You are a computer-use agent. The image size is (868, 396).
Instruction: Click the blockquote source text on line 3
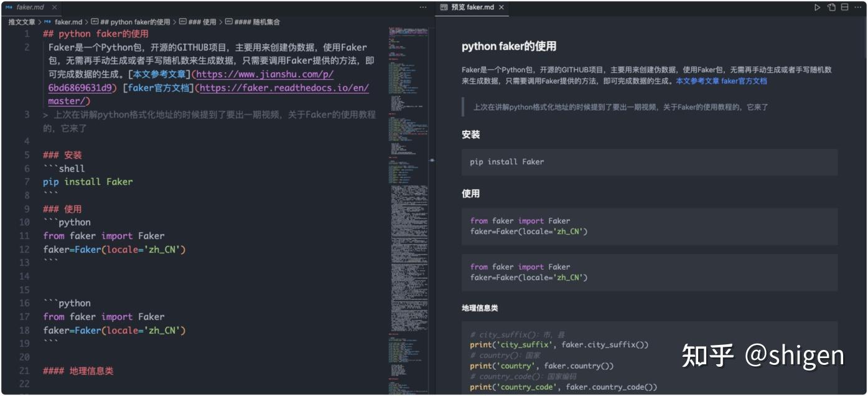tap(210, 121)
